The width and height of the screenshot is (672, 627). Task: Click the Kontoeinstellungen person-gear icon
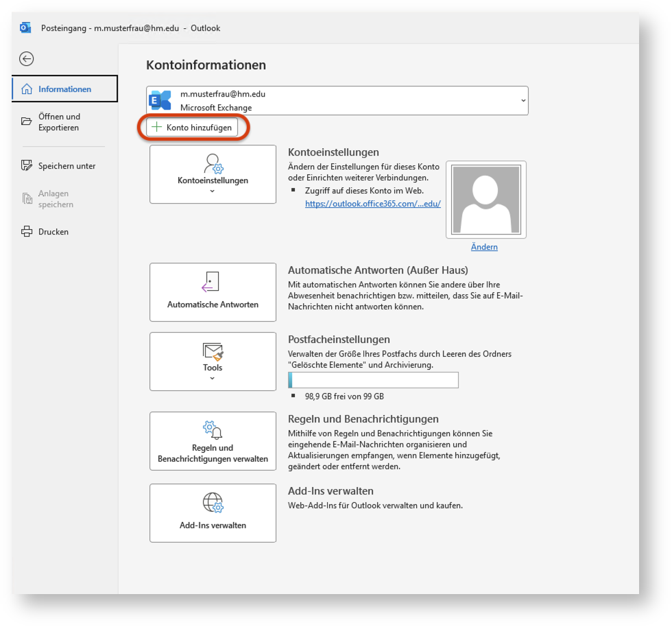click(x=213, y=163)
